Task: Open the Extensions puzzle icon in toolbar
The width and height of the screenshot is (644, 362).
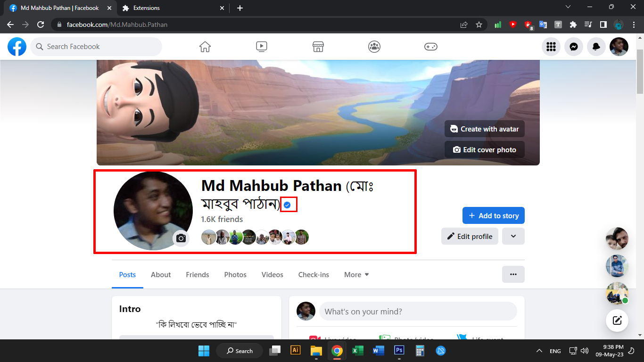Action: (x=573, y=25)
